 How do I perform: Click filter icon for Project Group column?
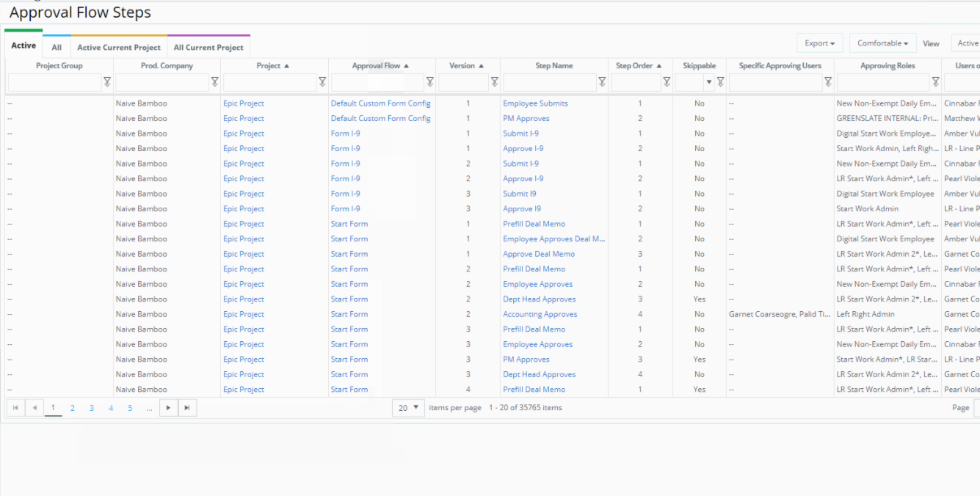click(x=107, y=82)
